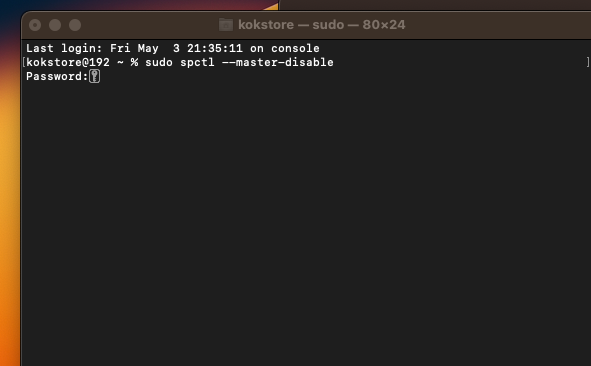Click the "21:35:11" login timestamp
The image size is (591, 366).
click(x=214, y=48)
